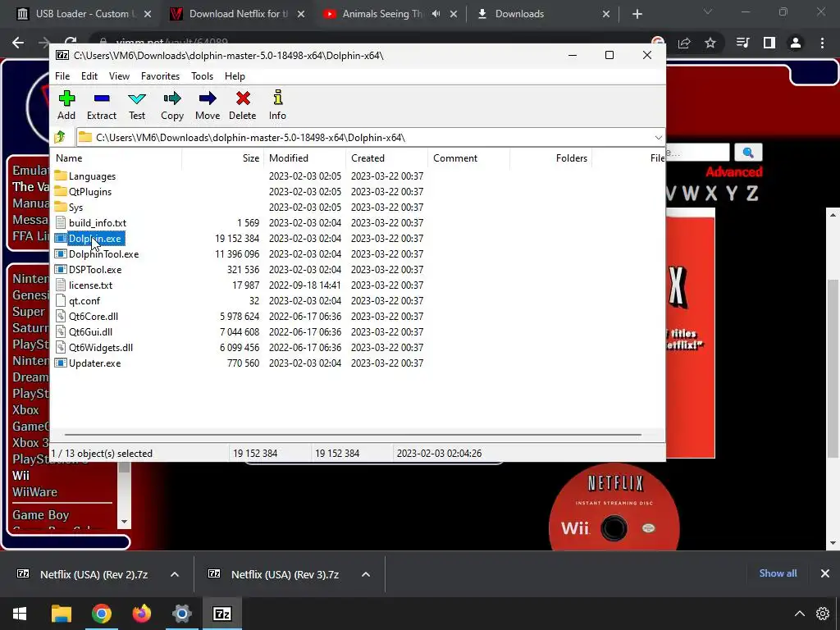Image resolution: width=840 pixels, height=630 pixels.
Task: Toggle Chrome side panel icon
Action: (769, 43)
